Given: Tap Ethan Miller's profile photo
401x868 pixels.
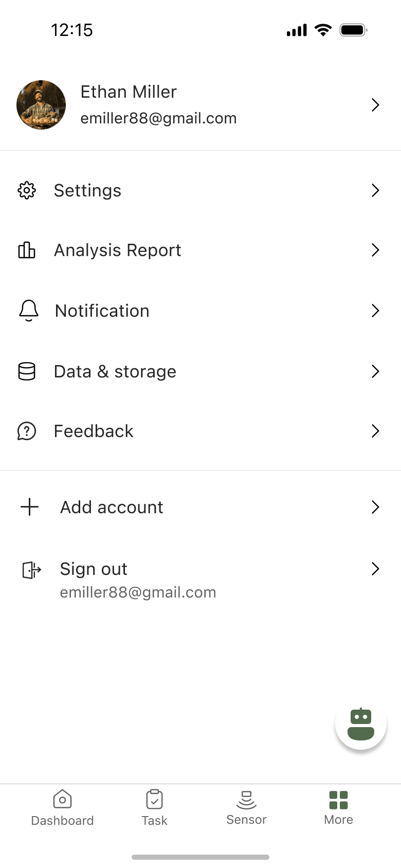Looking at the screenshot, I should coord(41,105).
